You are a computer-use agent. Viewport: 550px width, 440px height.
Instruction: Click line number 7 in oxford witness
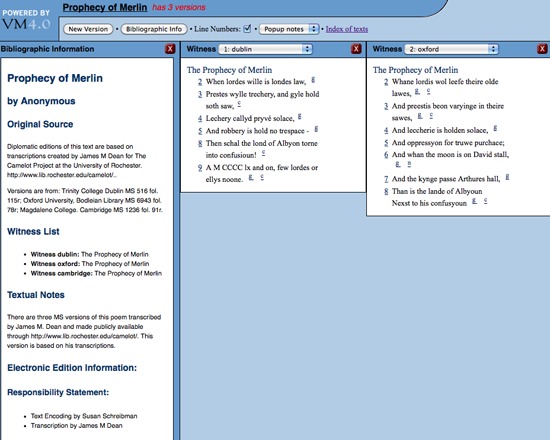[386, 179]
